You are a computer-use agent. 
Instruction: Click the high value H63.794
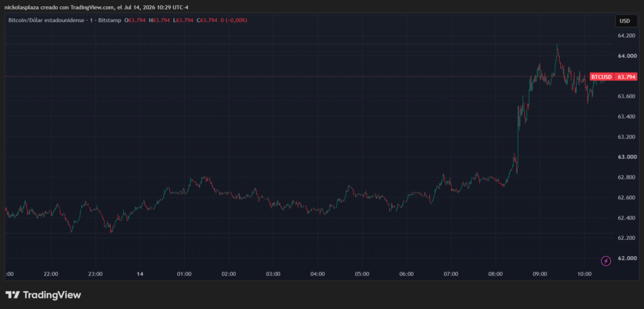[x=159, y=20]
